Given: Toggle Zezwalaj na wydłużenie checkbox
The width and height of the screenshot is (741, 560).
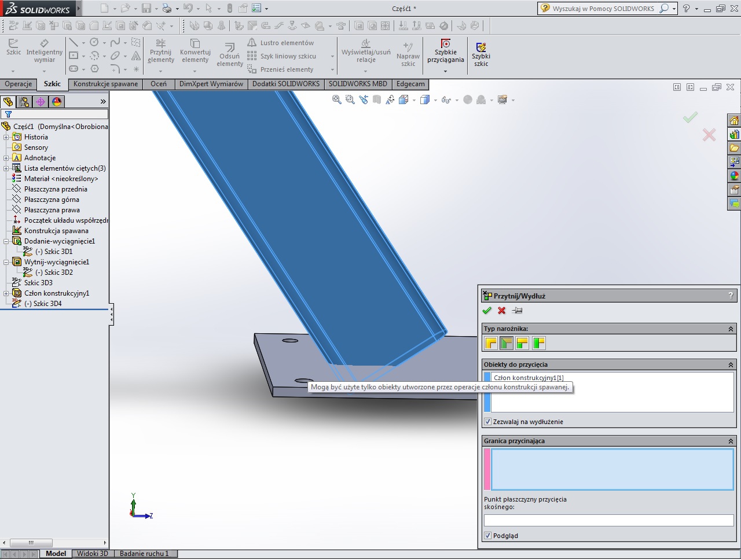Looking at the screenshot, I should pyautogui.click(x=487, y=422).
